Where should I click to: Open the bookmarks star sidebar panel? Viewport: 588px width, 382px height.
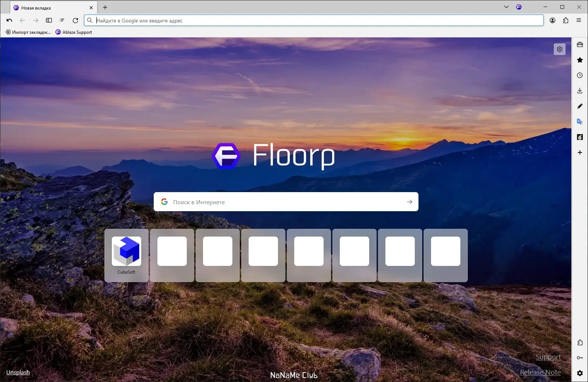click(580, 60)
